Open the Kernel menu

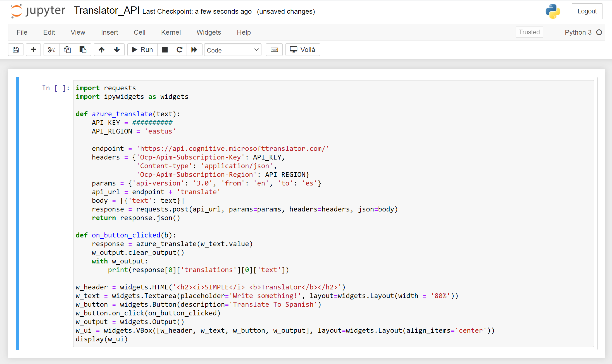[171, 32]
